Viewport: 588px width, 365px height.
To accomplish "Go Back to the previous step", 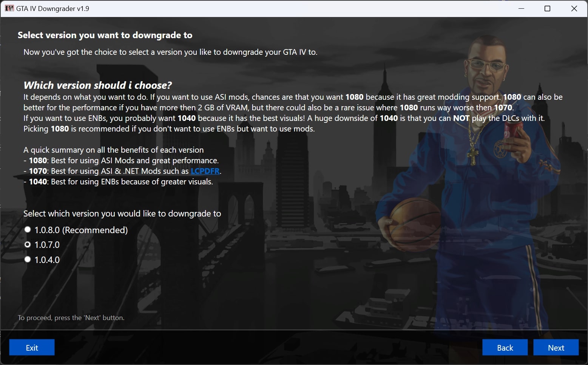I will pyautogui.click(x=505, y=348).
